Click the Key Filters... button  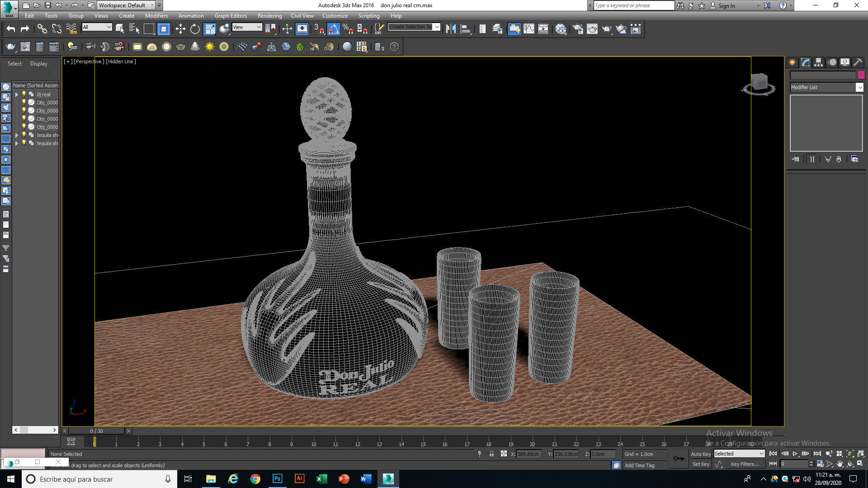(x=745, y=464)
